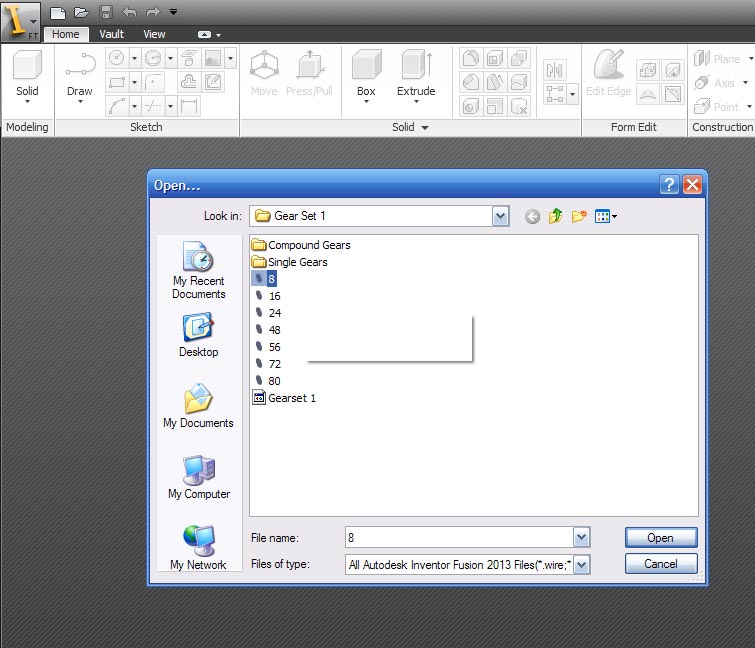Go up one folder level in Open dialog

coord(555,216)
